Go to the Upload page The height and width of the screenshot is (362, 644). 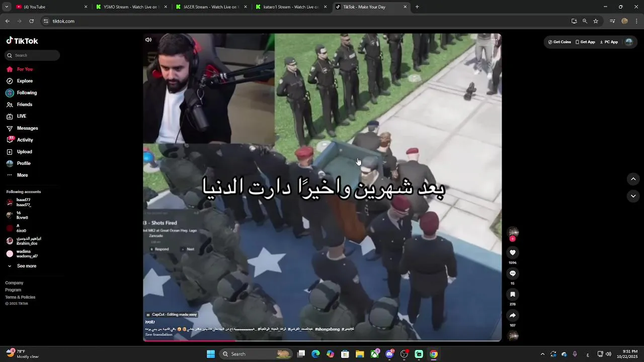[19, 152]
